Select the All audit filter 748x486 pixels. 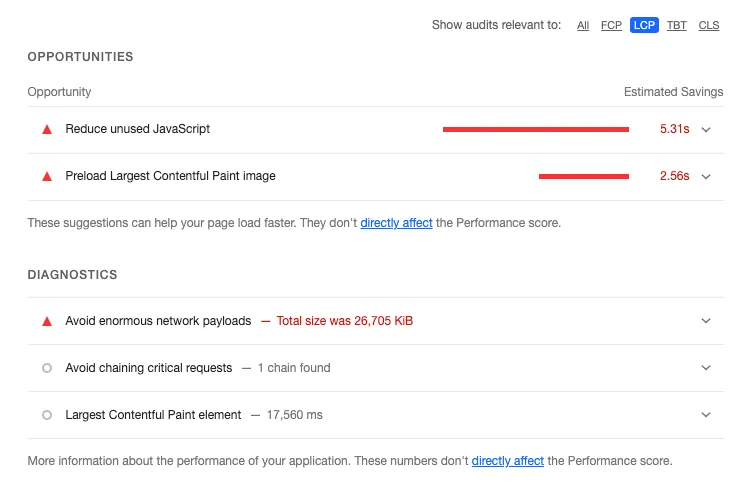[x=583, y=25]
